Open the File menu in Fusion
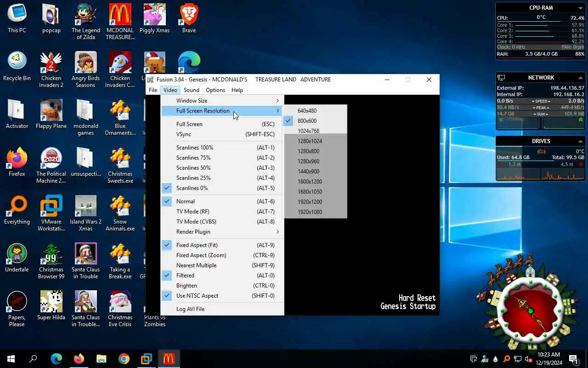The image size is (588, 368). pos(153,90)
